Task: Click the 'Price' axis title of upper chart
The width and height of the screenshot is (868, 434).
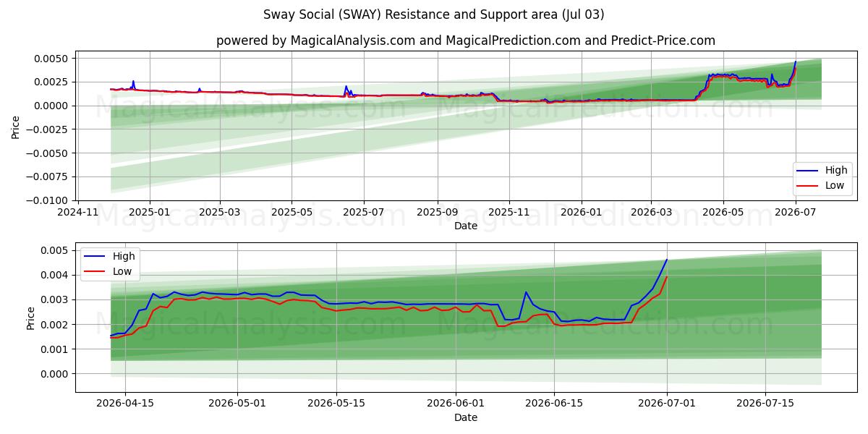Action: tap(16, 127)
